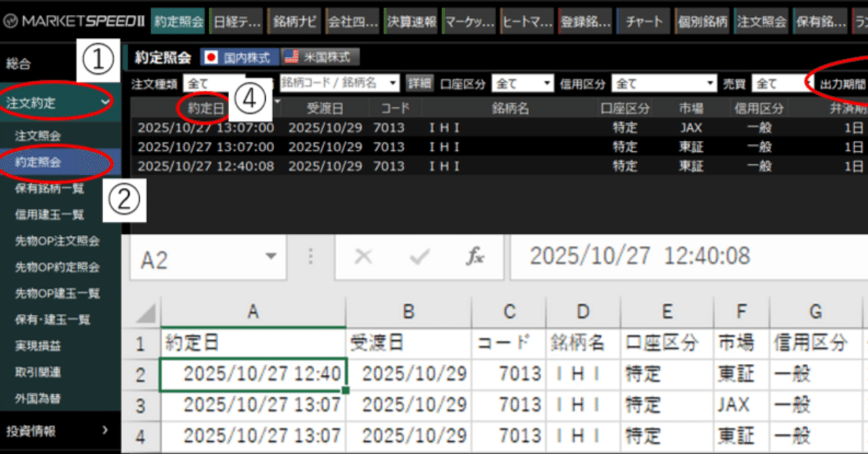The image size is (868, 454).
Task: Open the 口座区分 filter dropdown
Action: click(522, 83)
